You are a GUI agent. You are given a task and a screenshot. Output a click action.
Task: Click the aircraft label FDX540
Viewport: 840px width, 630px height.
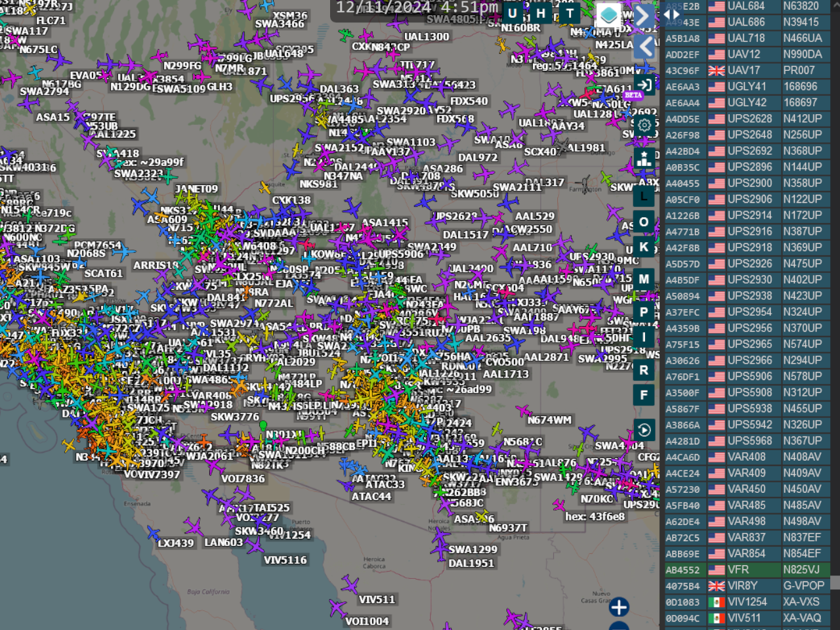pyautogui.click(x=469, y=101)
